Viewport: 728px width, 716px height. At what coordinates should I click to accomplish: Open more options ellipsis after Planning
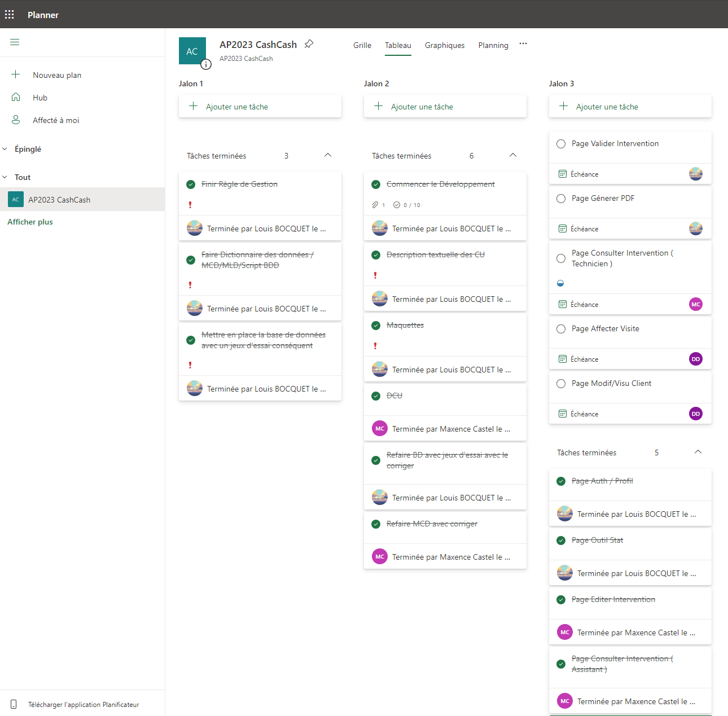point(523,44)
